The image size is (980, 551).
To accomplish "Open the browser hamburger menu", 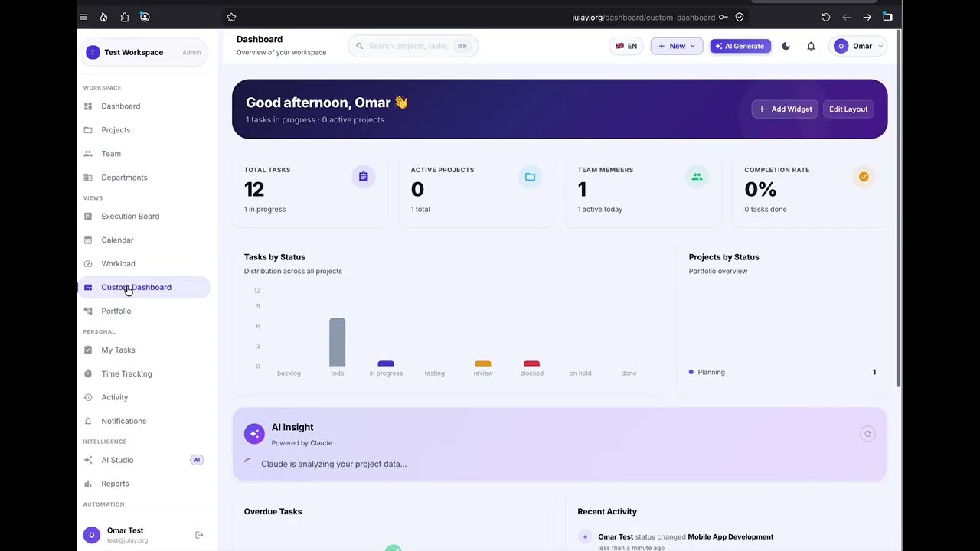I will point(83,17).
